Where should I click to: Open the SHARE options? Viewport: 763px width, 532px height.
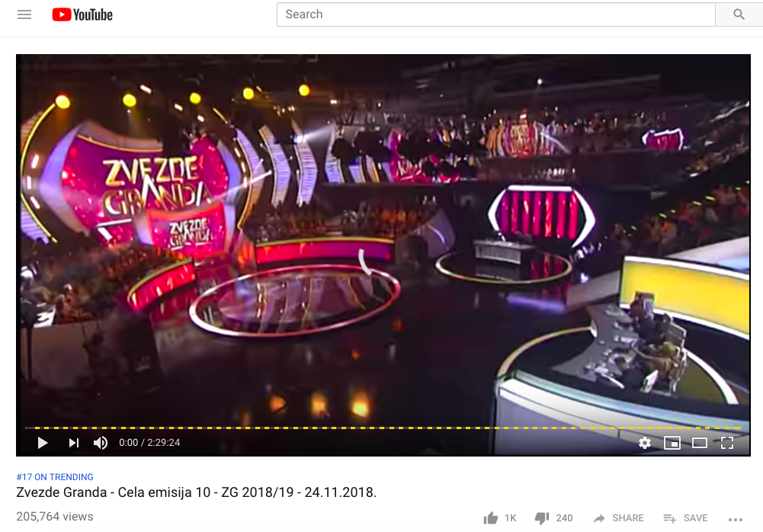pyautogui.click(x=618, y=518)
